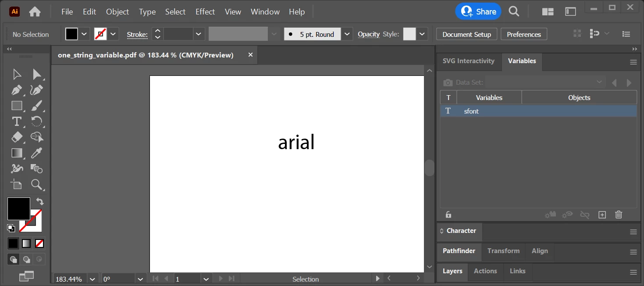644x286 pixels.
Task: Select the Shape Builder tool
Action: pyautogui.click(x=37, y=137)
